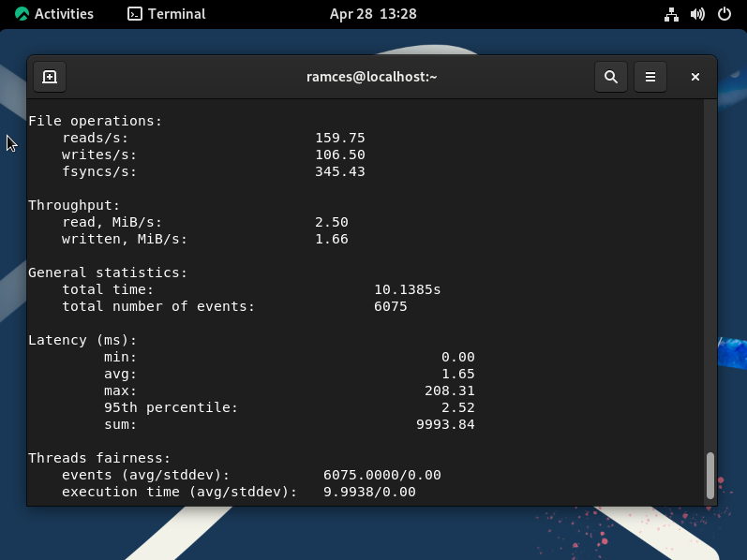
Task: Click the latency sum value 9993.84
Action: [x=445, y=424]
